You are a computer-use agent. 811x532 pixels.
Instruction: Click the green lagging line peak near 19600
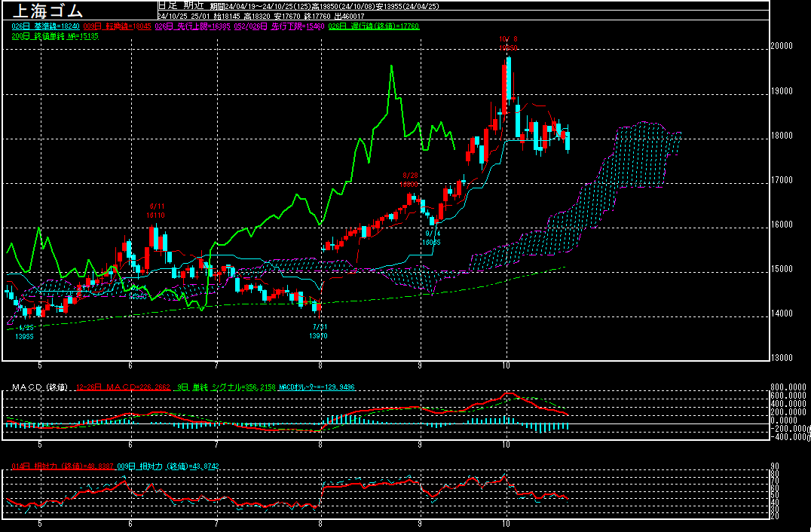coord(391,67)
